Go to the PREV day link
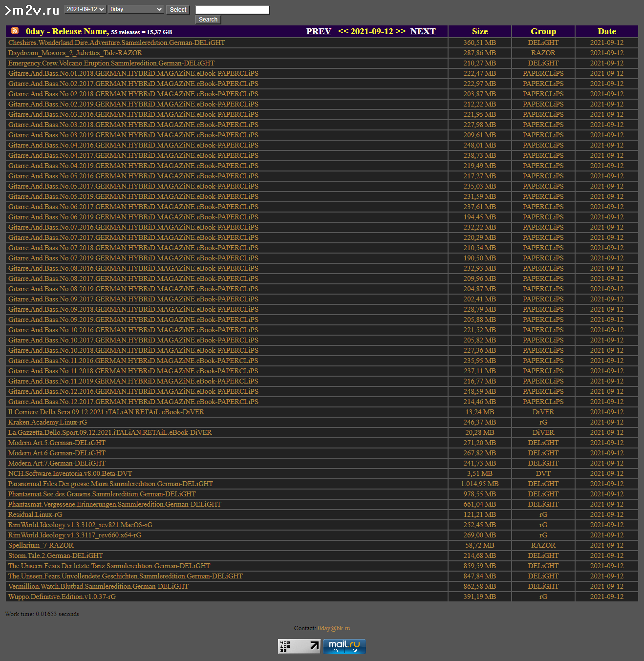The image size is (644, 661). [319, 31]
